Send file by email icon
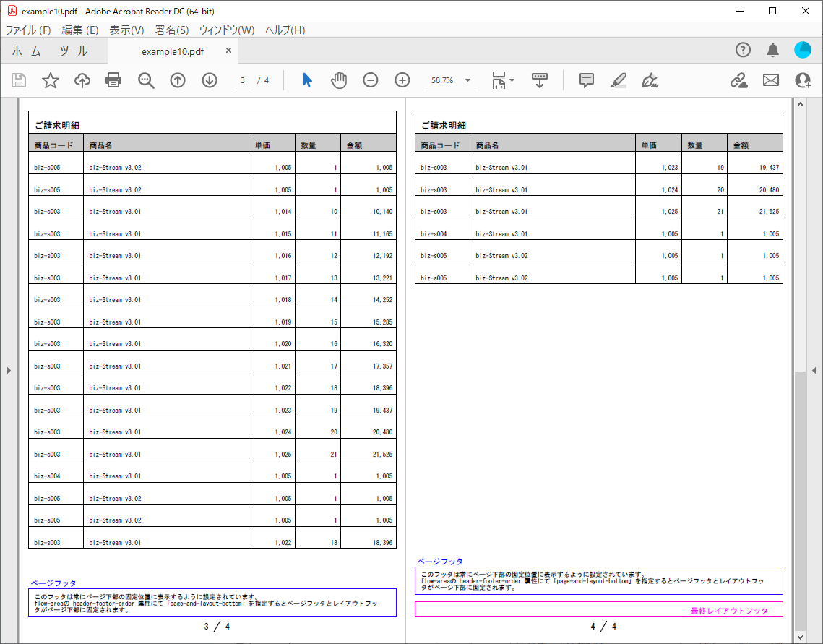 [771, 80]
